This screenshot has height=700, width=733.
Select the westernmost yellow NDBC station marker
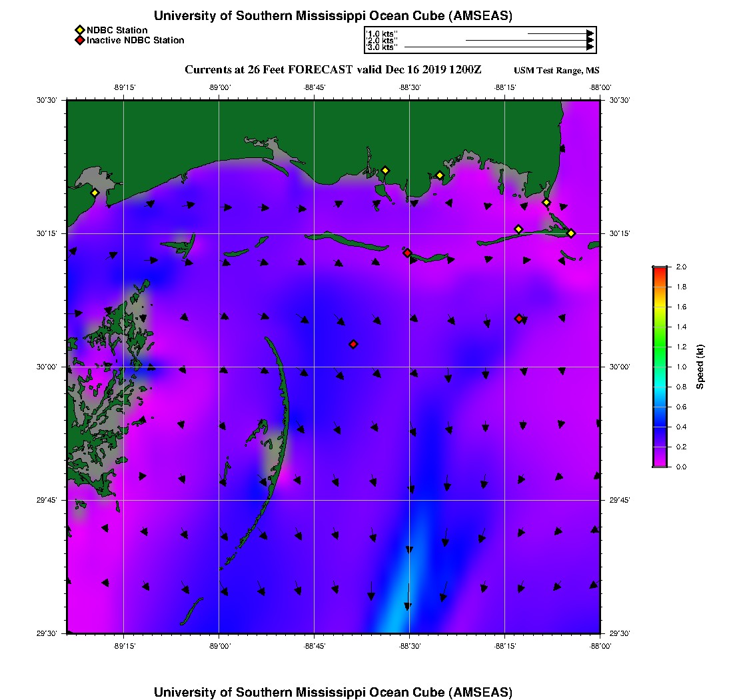tap(95, 193)
